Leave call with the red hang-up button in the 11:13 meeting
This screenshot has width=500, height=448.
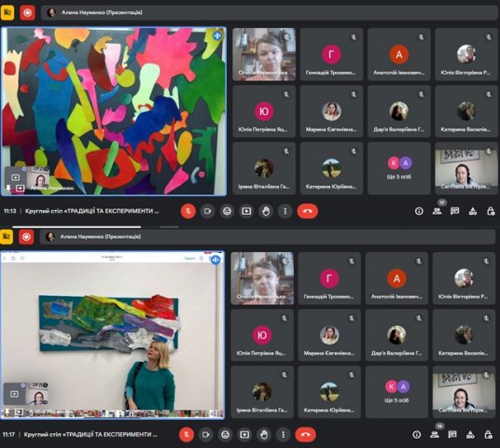coord(308,211)
